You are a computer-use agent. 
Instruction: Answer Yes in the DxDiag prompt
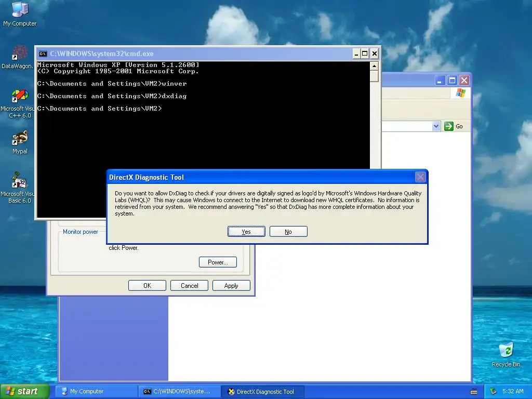tap(246, 232)
